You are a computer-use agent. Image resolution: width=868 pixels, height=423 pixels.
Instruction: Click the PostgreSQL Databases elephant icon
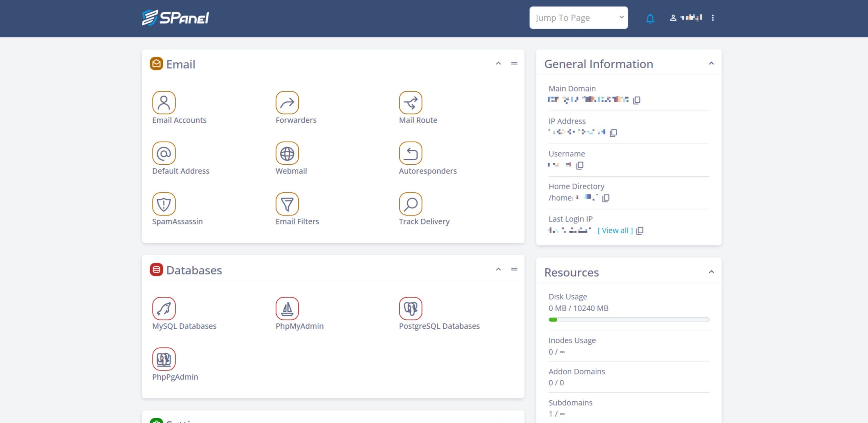click(x=410, y=309)
